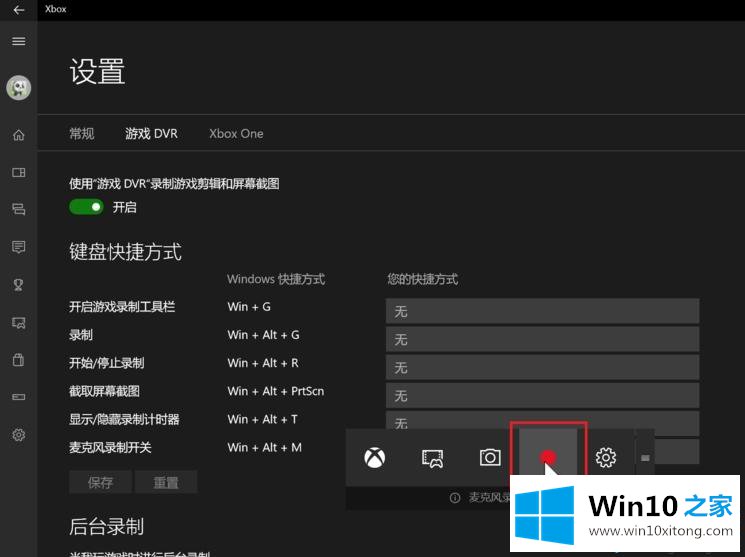Click the 麦克风录制开关 label

110,447
